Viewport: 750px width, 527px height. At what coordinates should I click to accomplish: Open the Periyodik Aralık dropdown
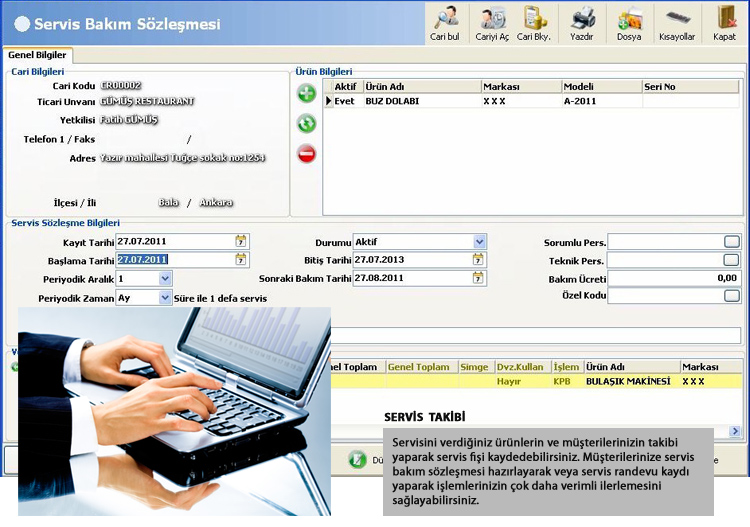(165, 279)
